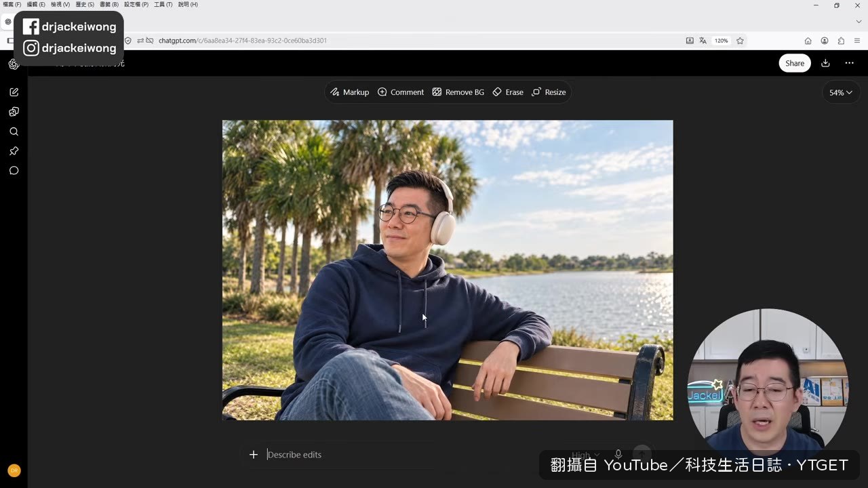Click the Share button
Image resolution: width=868 pixels, height=488 pixels.
[795, 63]
